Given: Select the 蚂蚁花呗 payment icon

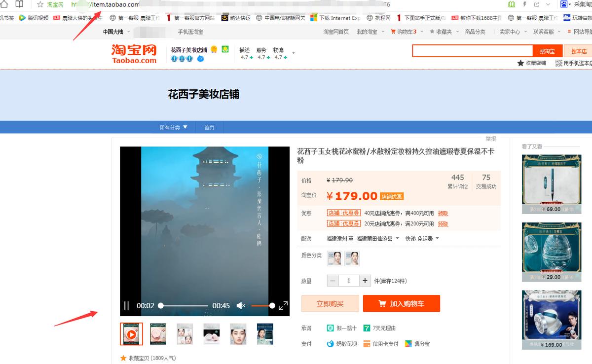Looking at the screenshot, I should (331, 343).
